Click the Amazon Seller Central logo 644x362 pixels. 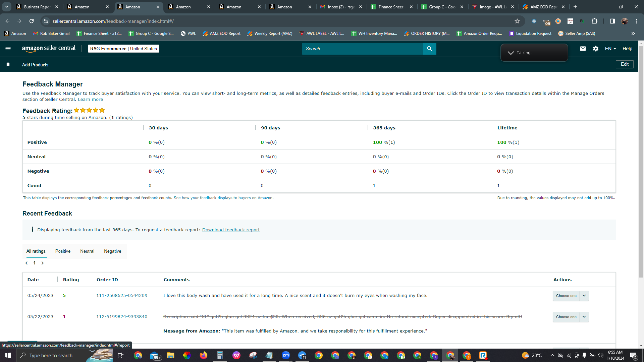(49, 49)
